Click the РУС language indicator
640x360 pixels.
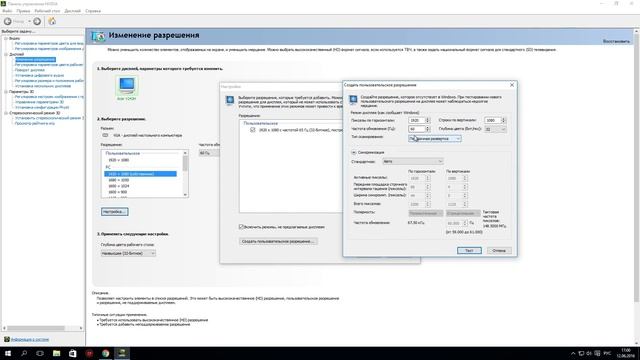tap(607, 353)
